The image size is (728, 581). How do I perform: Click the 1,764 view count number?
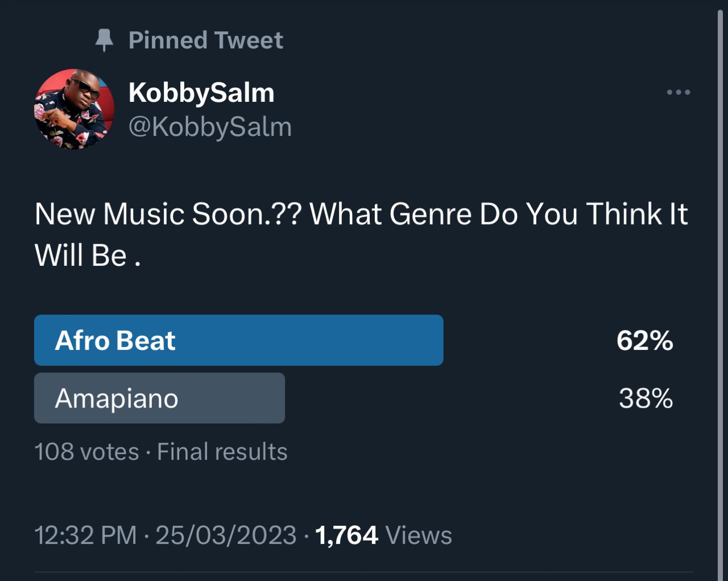pyautogui.click(x=346, y=535)
